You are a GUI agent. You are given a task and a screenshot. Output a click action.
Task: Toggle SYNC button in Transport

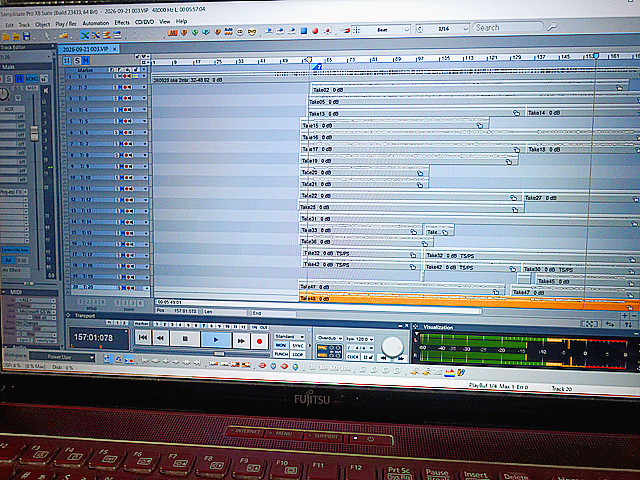[298, 346]
